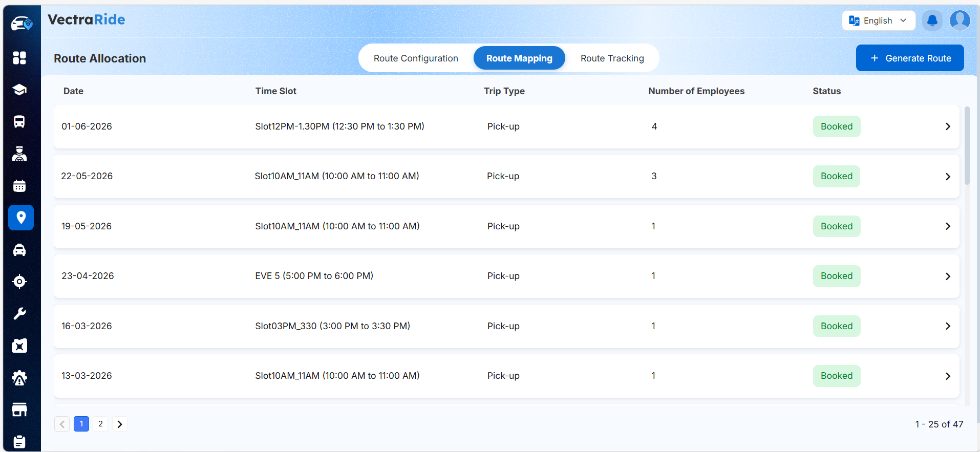Expand the 13-03-2026 route row
This screenshot has height=452, width=980.
tap(948, 376)
